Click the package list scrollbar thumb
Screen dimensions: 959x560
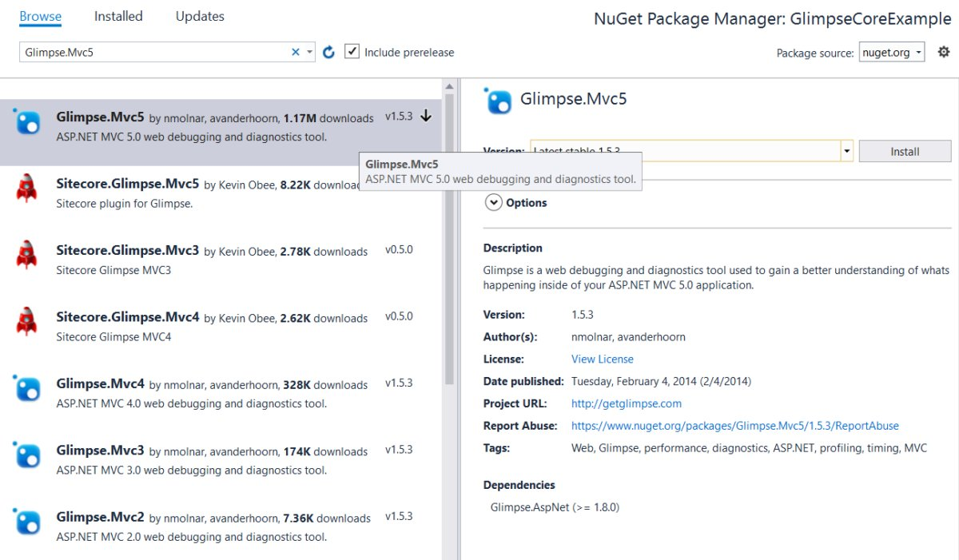point(449,240)
